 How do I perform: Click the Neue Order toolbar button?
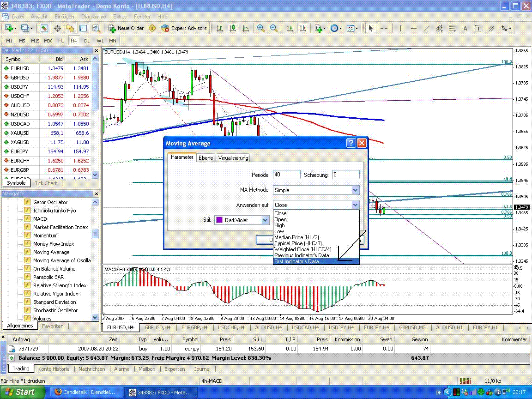tap(126, 28)
